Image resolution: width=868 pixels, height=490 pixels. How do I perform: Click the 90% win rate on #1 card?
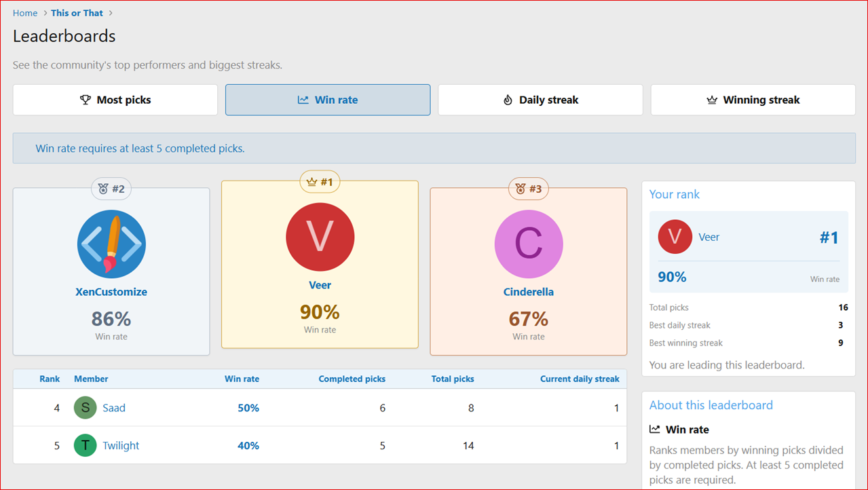click(x=320, y=312)
